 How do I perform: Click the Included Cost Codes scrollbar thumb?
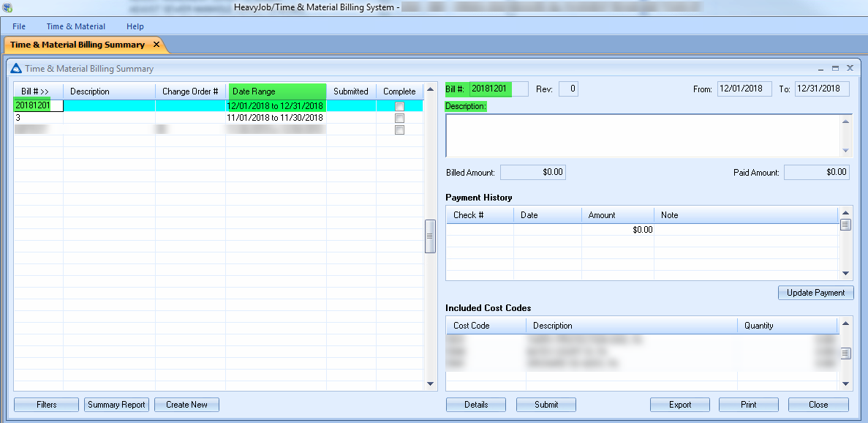click(x=845, y=353)
